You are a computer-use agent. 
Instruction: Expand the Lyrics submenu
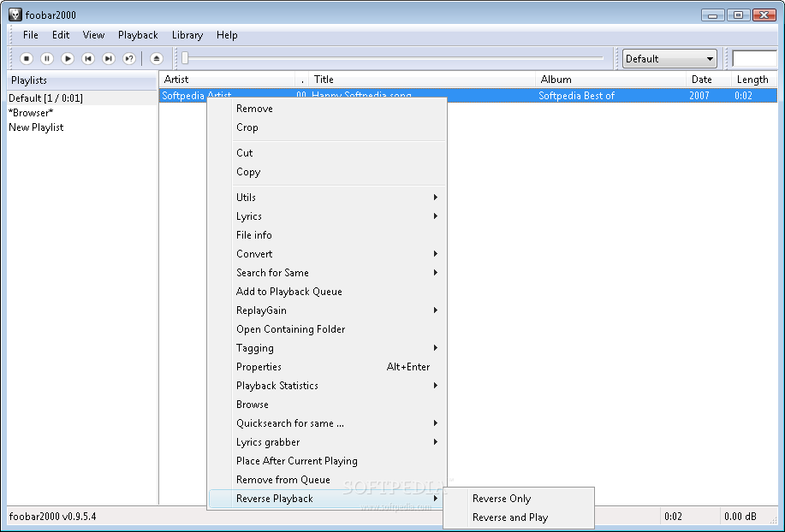coord(326,216)
